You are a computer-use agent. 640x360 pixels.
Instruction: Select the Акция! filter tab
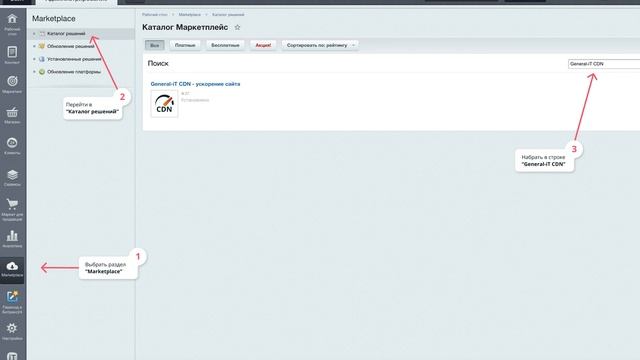(263, 45)
